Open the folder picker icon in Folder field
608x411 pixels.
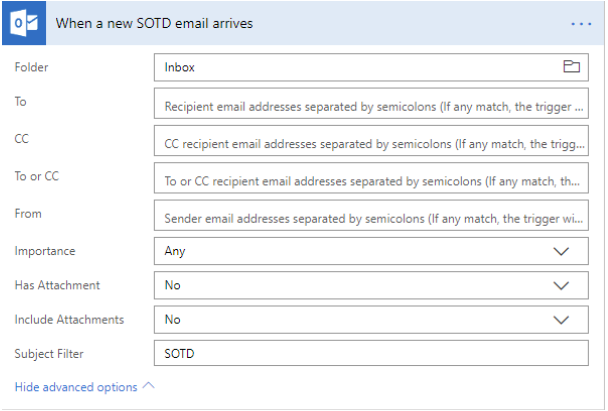(x=571, y=67)
